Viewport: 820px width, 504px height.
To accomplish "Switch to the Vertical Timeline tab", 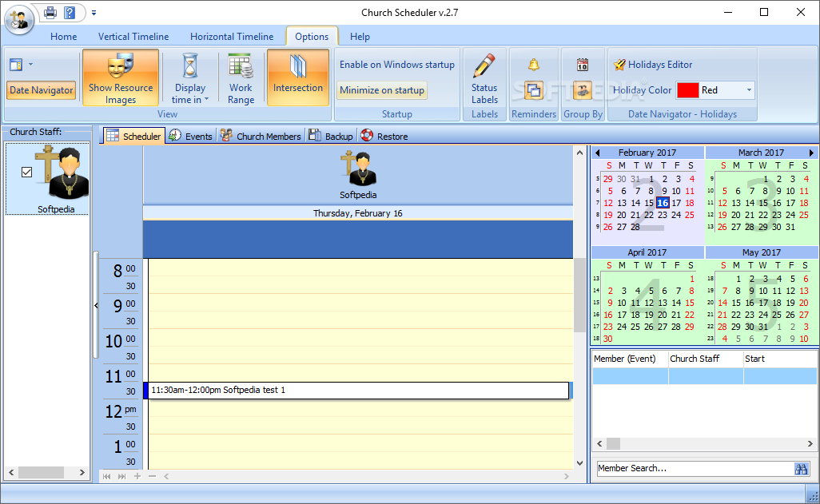I will [x=133, y=37].
